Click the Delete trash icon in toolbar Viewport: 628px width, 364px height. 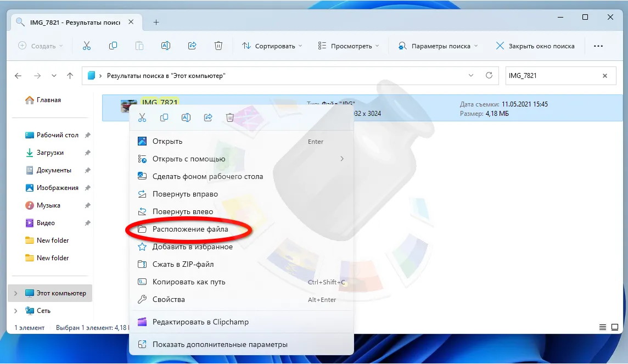click(218, 46)
